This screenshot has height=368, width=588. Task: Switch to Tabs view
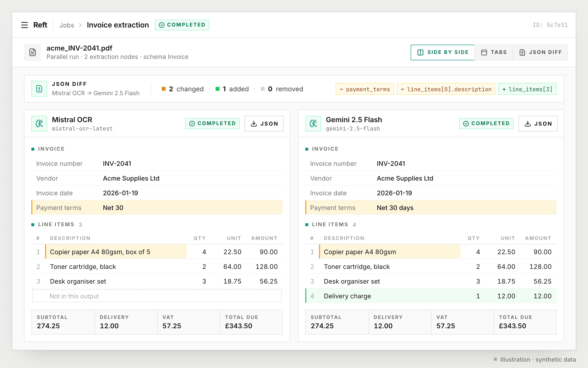[x=494, y=52]
